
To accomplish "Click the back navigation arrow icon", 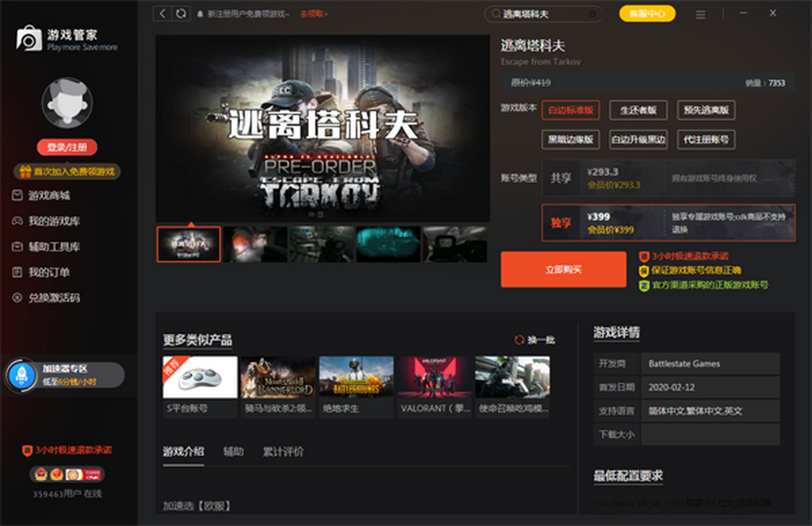I will 162,14.
